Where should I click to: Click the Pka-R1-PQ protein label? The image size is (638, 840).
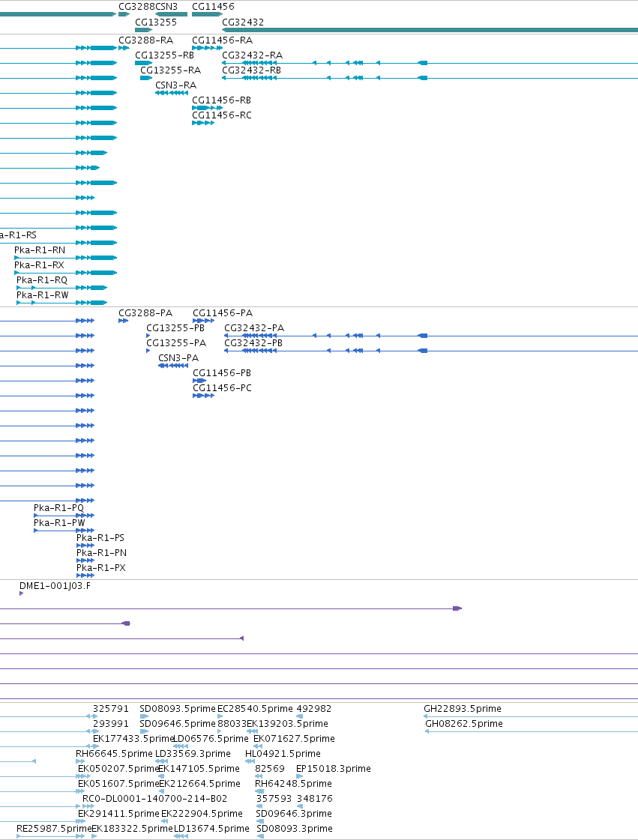click(x=59, y=508)
